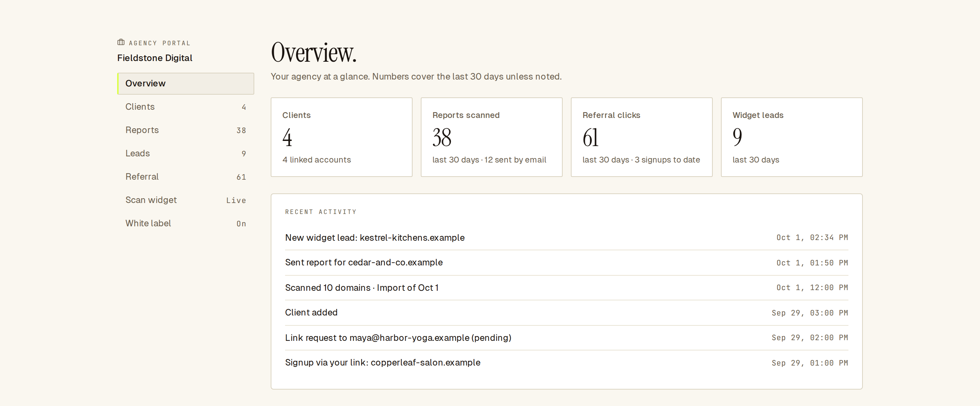Click the Fieldstone Digital agency name
This screenshot has height=406, width=980.
pyautogui.click(x=155, y=58)
